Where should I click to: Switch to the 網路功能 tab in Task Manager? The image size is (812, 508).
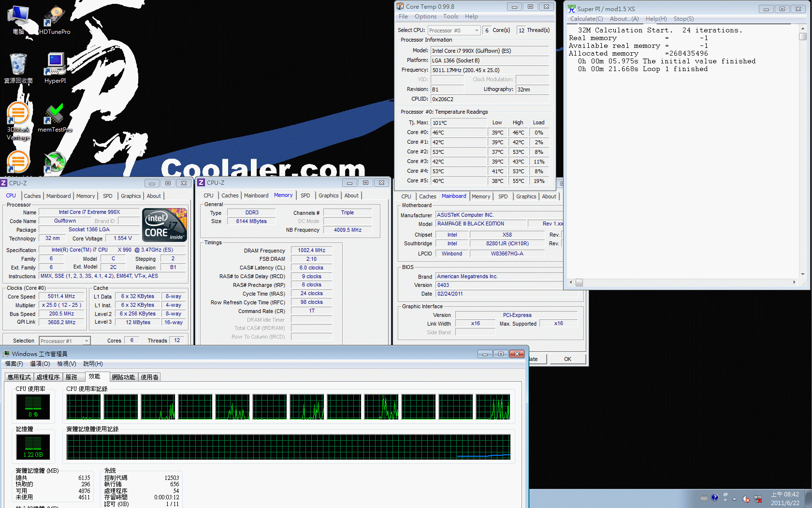pyautogui.click(x=123, y=377)
